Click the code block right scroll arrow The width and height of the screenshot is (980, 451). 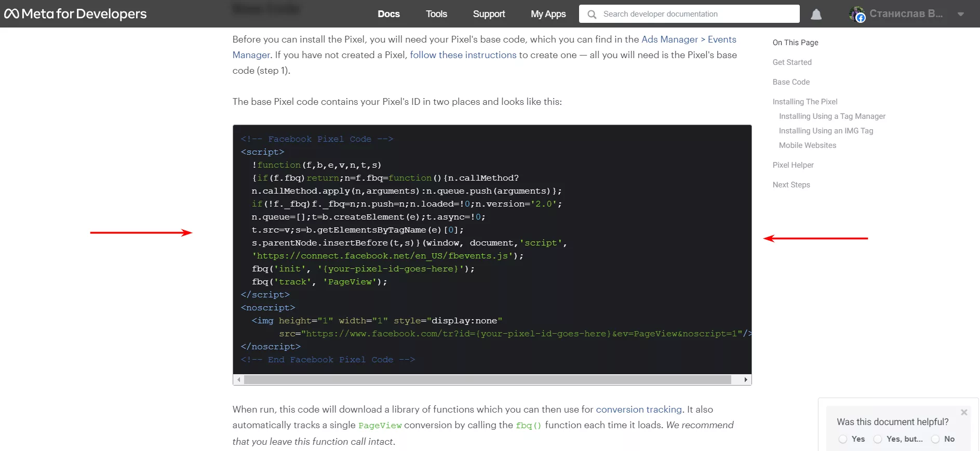746,380
